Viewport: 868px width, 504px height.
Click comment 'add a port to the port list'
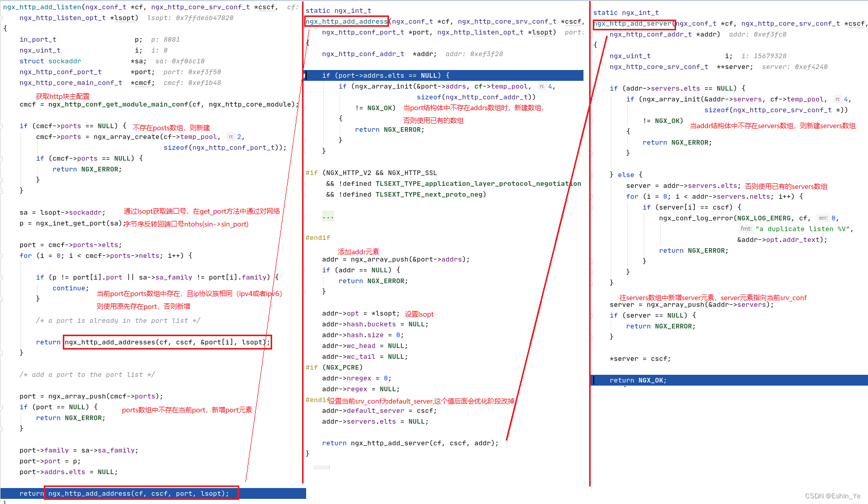(x=87, y=375)
